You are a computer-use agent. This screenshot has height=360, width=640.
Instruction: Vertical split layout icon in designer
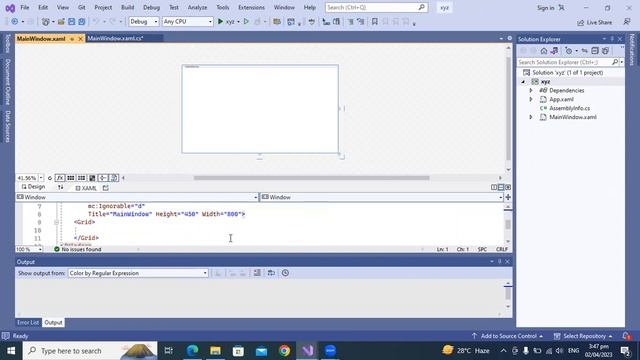[494, 187]
